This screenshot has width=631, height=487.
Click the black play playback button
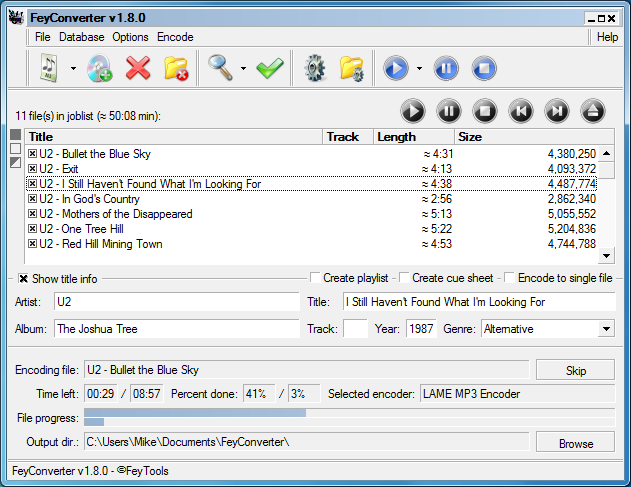[x=413, y=111]
